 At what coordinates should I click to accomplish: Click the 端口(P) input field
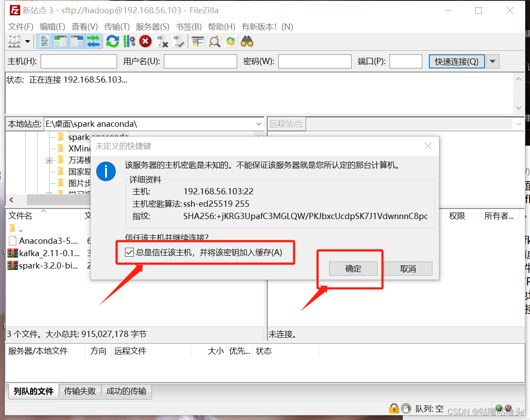click(x=406, y=61)
